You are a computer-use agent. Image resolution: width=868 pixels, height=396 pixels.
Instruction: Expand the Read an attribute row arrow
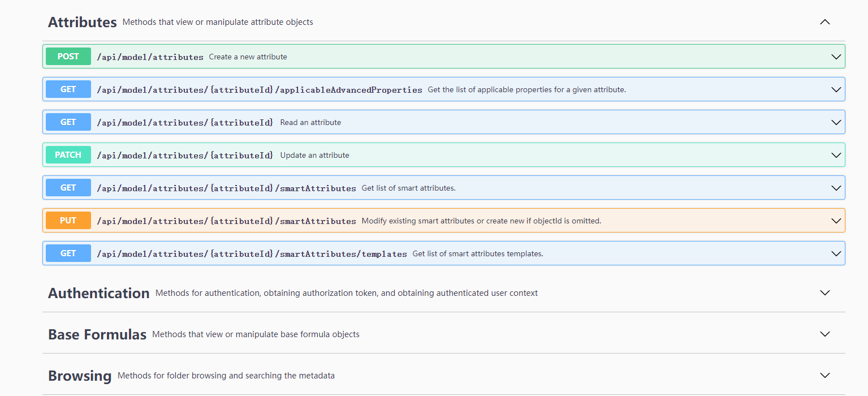tap(836, 122)
